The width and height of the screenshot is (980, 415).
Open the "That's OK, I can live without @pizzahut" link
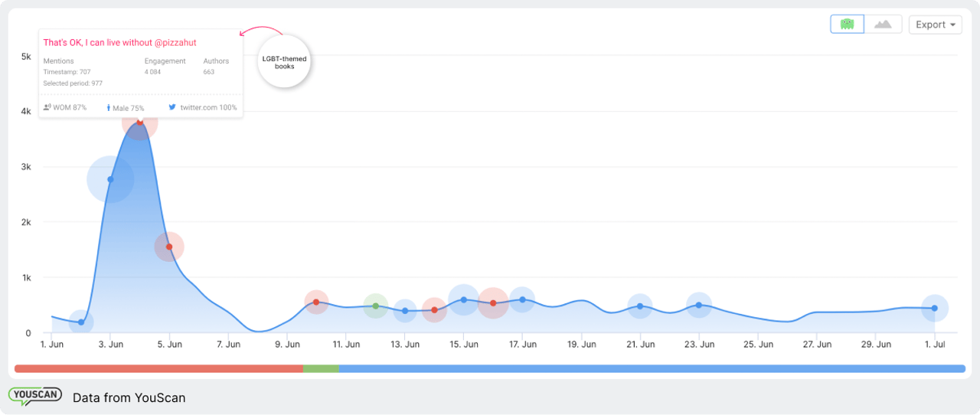[x=119, y=43]
